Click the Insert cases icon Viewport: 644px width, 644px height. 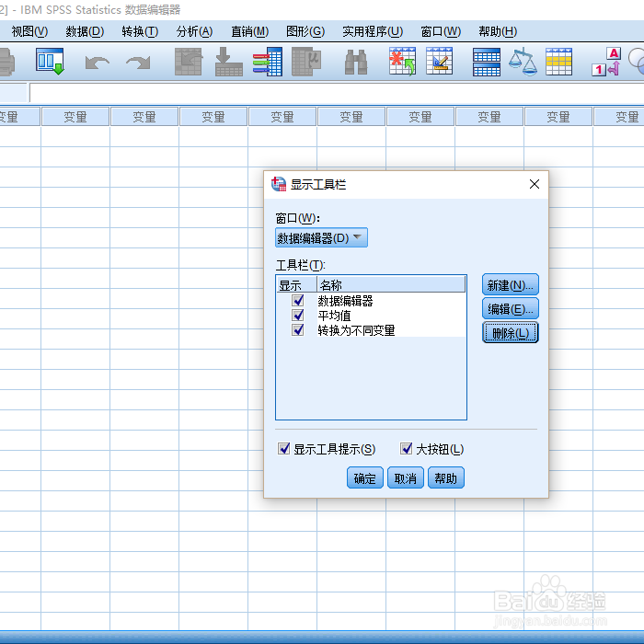click(x=403, y=62)
